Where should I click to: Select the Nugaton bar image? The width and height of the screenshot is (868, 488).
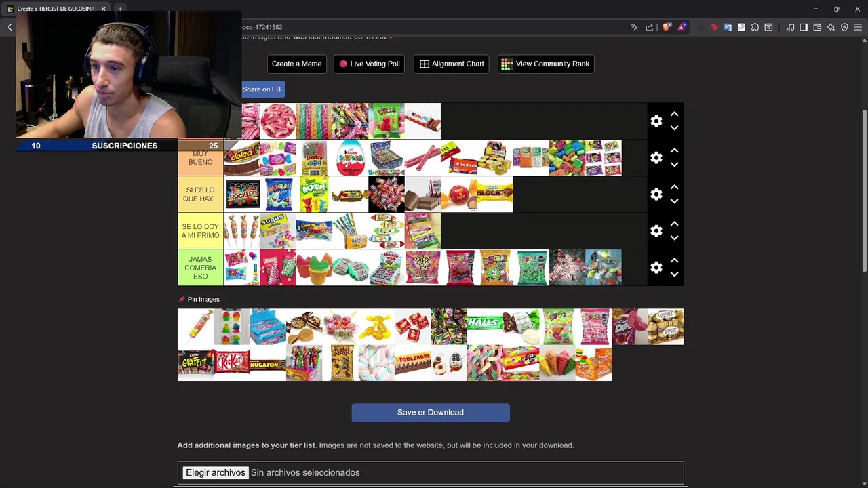268,363
